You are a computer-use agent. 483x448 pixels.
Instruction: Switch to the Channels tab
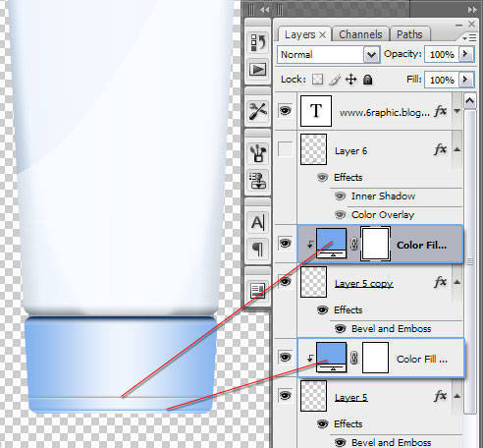(x=360, y=34)
